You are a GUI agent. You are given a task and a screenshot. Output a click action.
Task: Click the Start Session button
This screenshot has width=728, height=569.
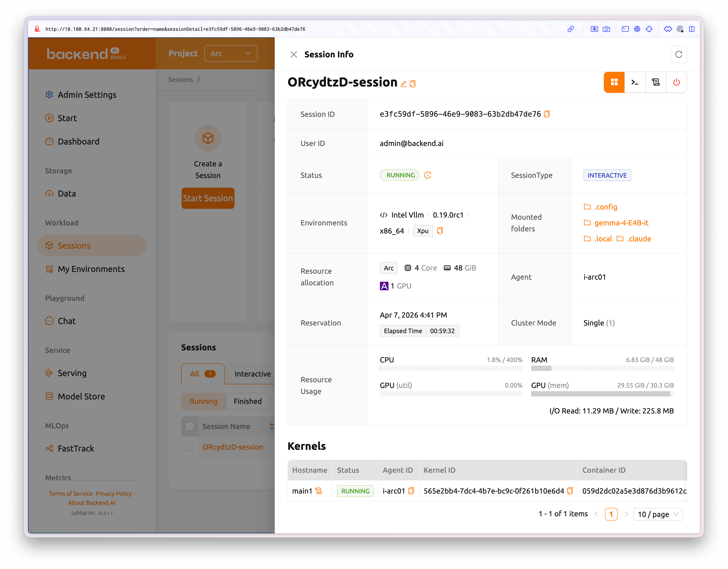[x=208, y=198]
